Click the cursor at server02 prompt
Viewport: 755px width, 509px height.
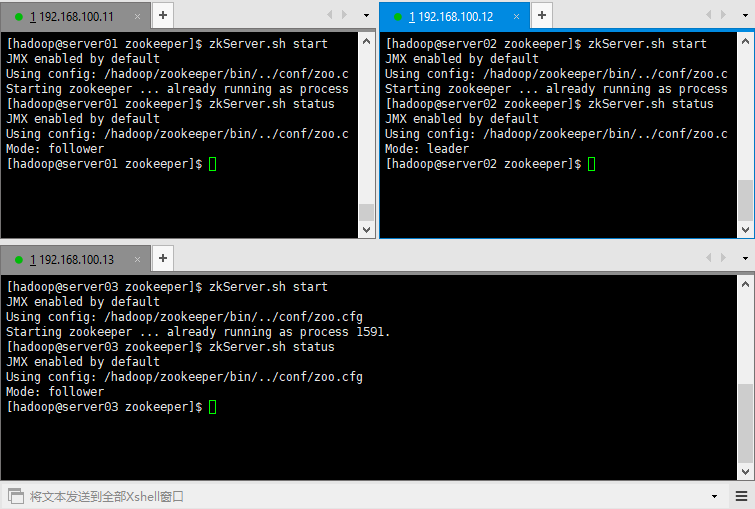pos(591,164)
